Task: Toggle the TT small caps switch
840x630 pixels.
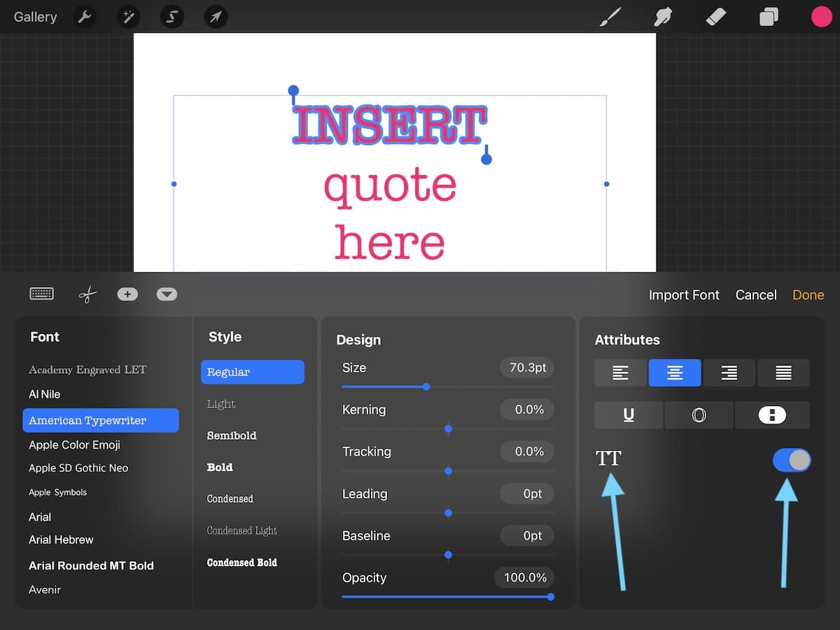Action: 792,460
